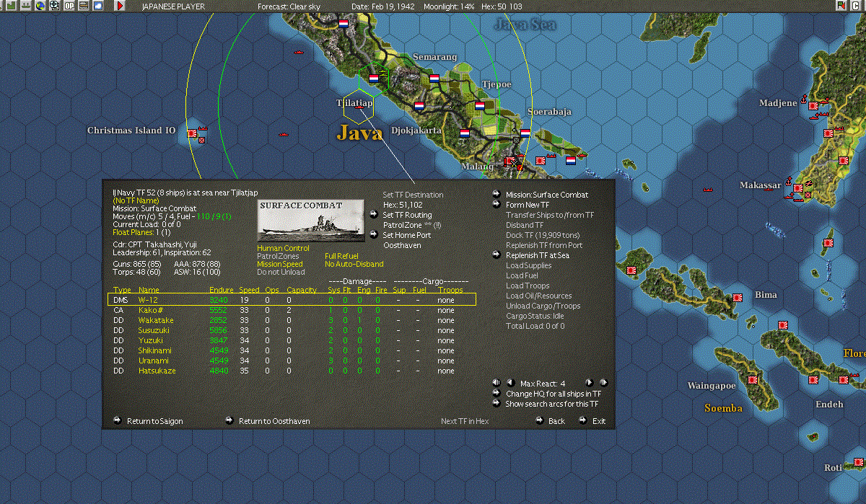This screenshot has height=504, width=866.
Task: Click the C icon at top right
Action: [x=856, y=6]
